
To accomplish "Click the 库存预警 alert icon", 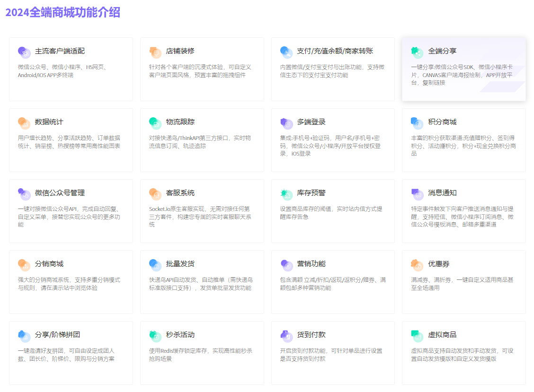I will click(x=286, y=194).
